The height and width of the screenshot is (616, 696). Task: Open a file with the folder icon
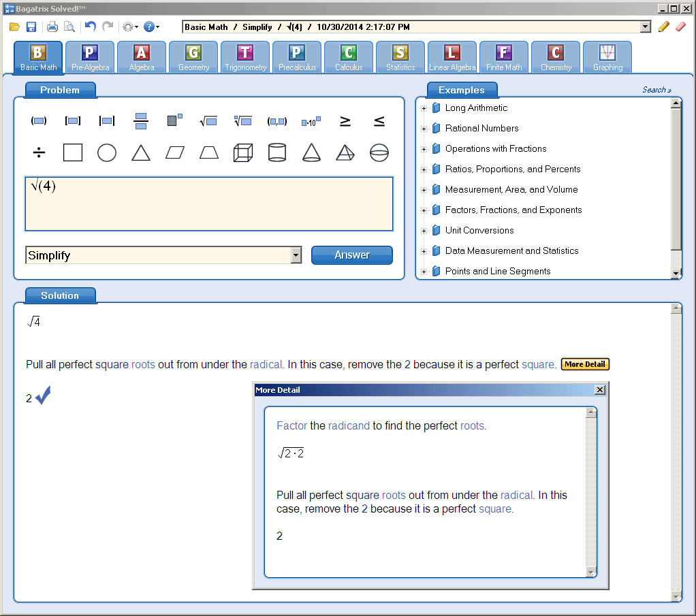coord(14,27)
